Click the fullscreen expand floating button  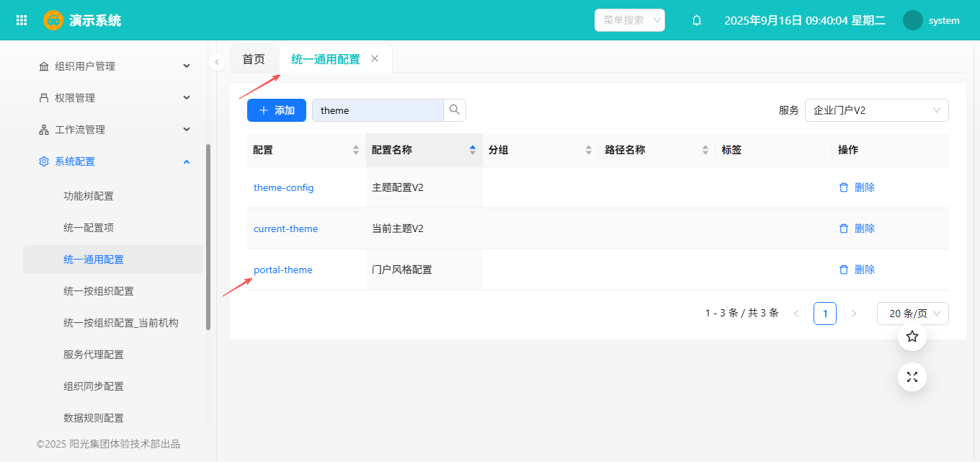[912, 377]
